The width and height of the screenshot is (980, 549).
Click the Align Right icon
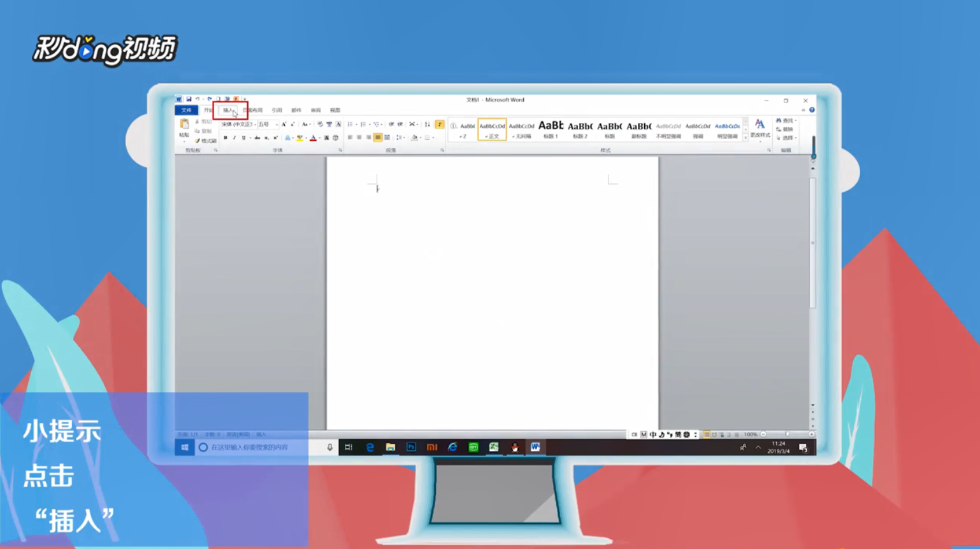(x=368, y=138)
